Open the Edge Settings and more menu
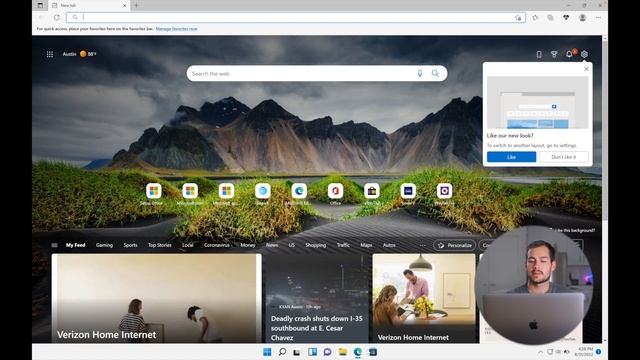Screen dimensions: 640x360 (598, 18)
